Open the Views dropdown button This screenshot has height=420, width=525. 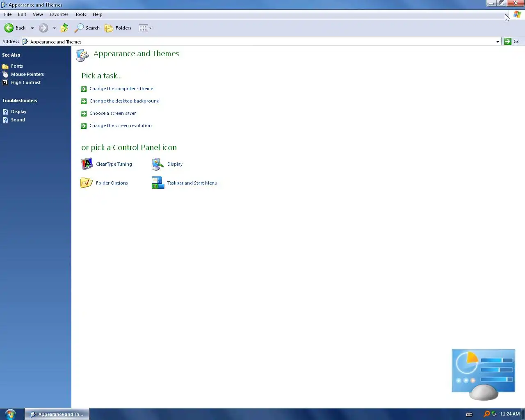[145, 28]
